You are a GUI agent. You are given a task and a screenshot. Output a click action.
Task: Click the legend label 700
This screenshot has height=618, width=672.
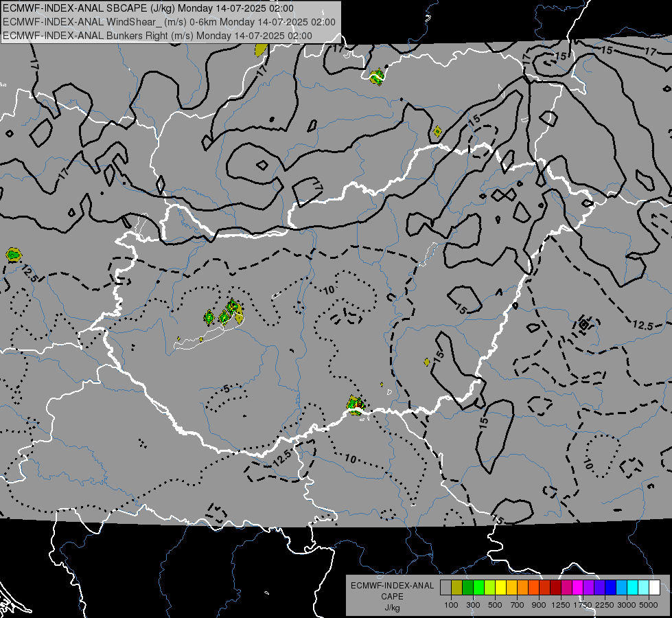pos(518,605)
